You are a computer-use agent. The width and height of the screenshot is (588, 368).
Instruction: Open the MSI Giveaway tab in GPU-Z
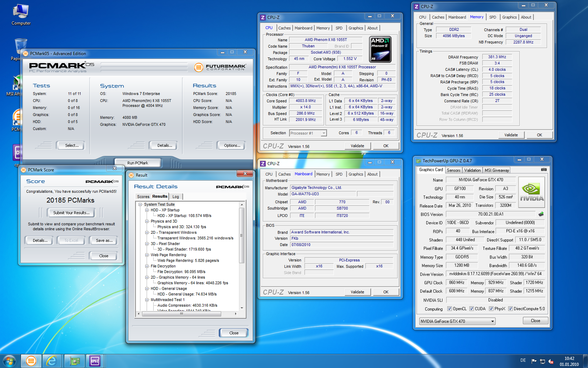pos(496,170)
